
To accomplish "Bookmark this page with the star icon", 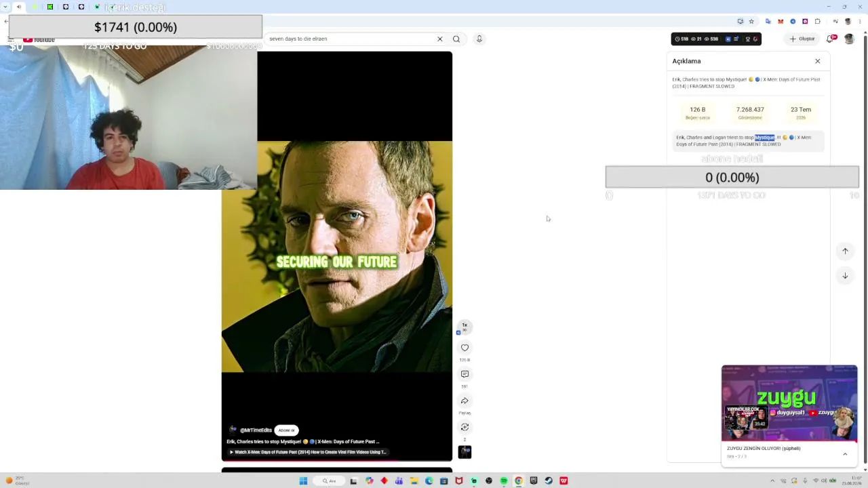I will 751,21.
